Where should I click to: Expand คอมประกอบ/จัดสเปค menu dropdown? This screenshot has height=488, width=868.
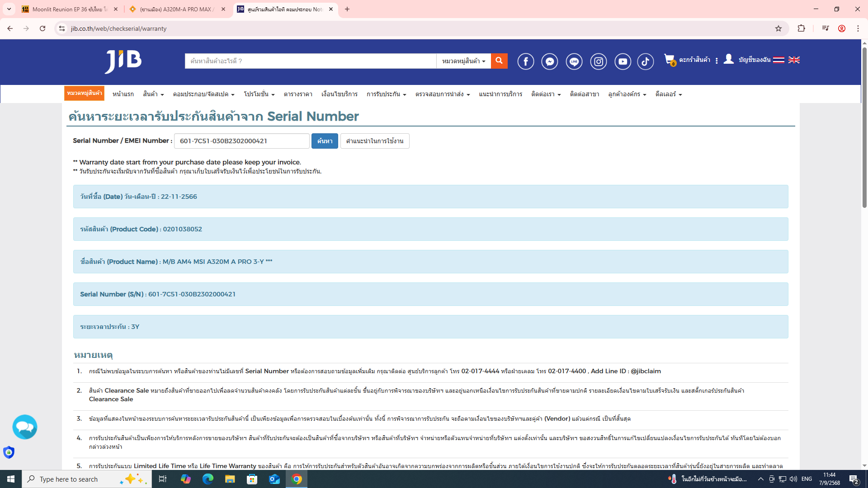203,94
